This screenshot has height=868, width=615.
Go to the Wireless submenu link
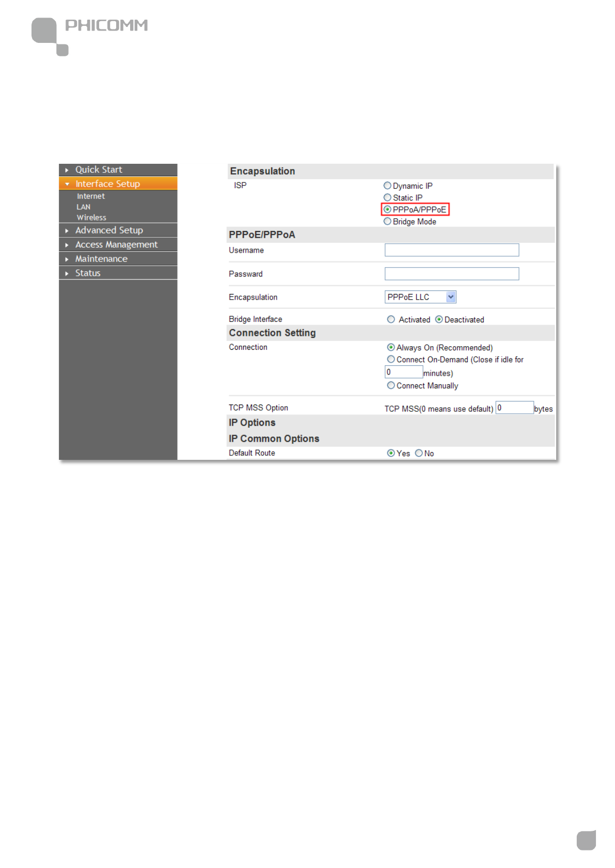click(x=91, y=218)
